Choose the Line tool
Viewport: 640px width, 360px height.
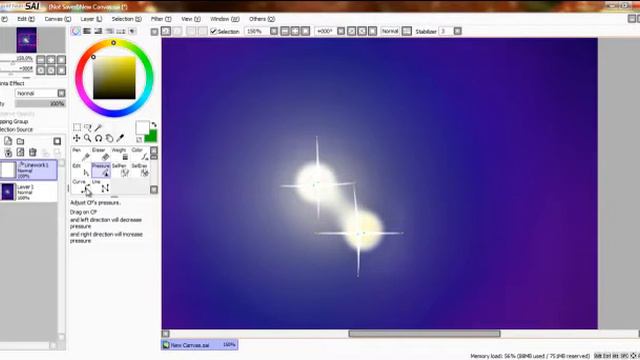coord(101,186)
